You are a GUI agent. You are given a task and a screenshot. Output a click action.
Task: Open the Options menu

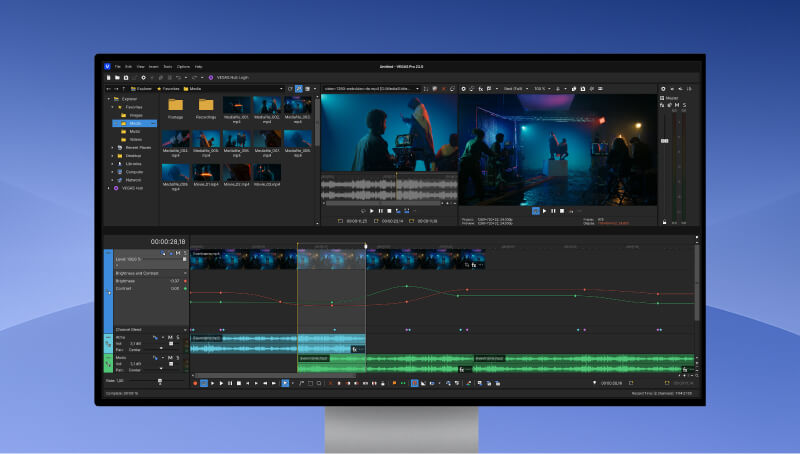point(183,66)
